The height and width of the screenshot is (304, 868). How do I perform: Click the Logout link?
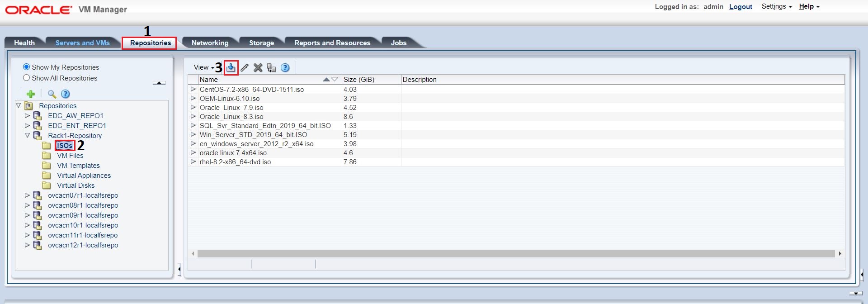click(741, 7)
